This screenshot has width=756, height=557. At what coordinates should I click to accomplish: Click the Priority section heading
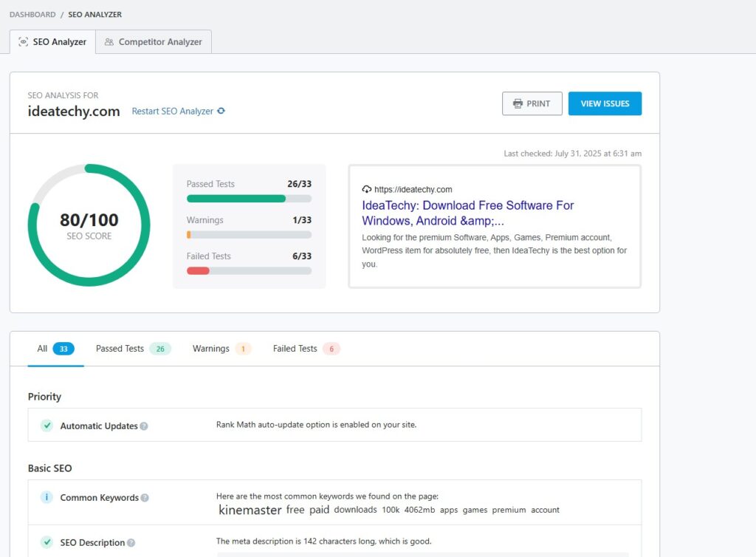pos(44,397)
